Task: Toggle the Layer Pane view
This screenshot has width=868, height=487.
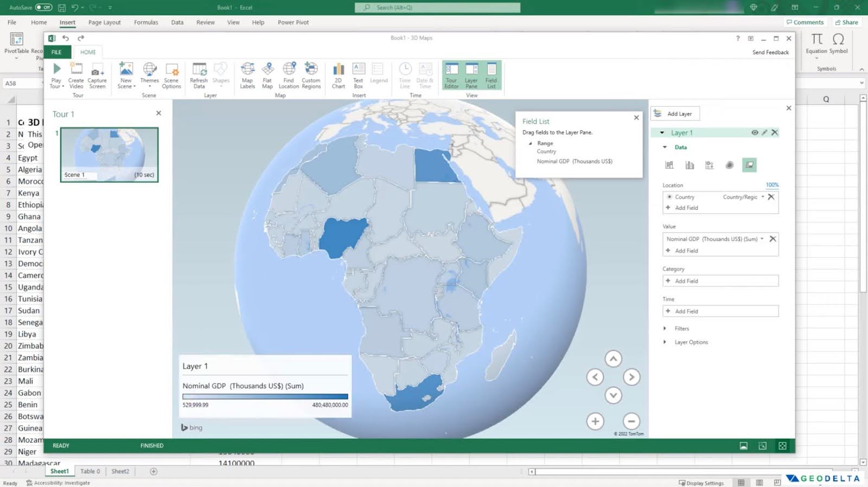Action: pyautogui.click(x=471, y=75)
